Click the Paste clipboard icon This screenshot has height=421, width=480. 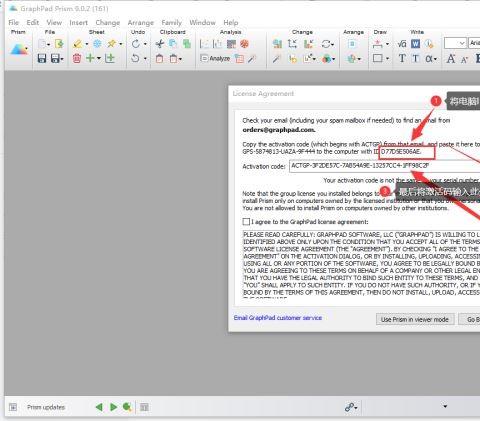tap(160, 59)
